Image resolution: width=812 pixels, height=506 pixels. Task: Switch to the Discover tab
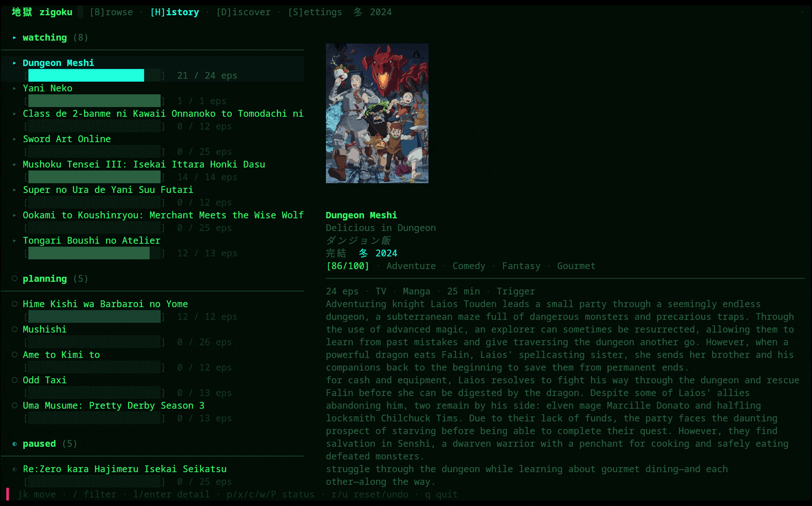pos(244,12)
